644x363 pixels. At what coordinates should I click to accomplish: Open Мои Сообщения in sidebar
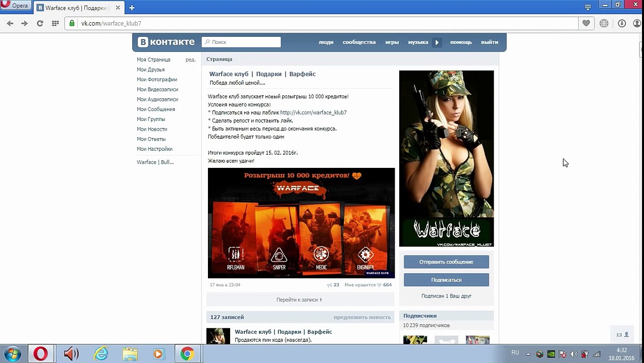(x=156, y=109)
